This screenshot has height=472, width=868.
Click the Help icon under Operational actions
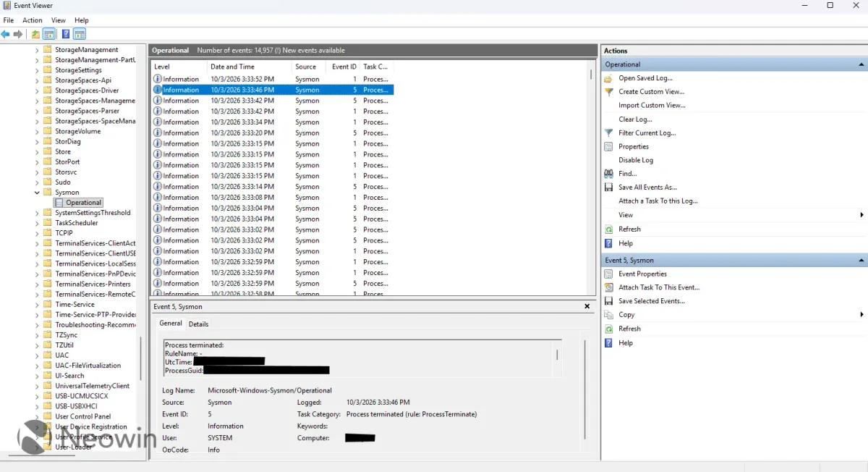tap(608, 243)
